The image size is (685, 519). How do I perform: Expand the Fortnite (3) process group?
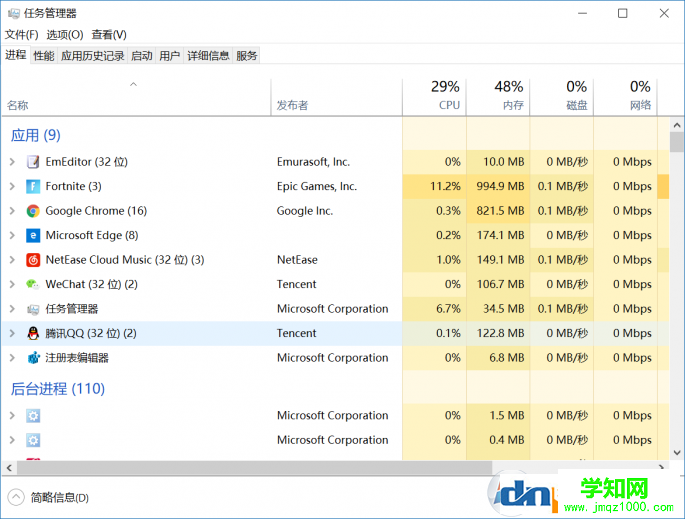12,187
